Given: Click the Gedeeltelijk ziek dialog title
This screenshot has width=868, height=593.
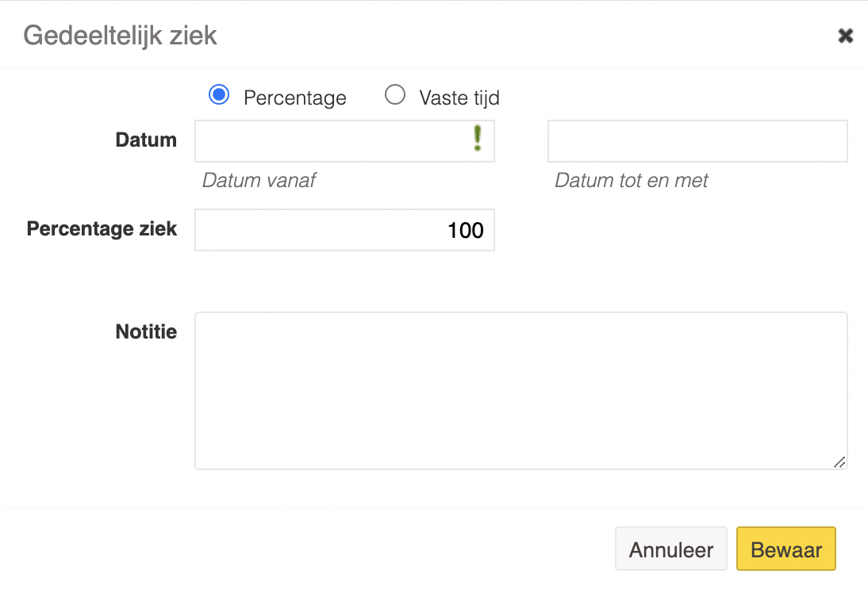Looking at the screenshot, I should click(x=120, y=36).
